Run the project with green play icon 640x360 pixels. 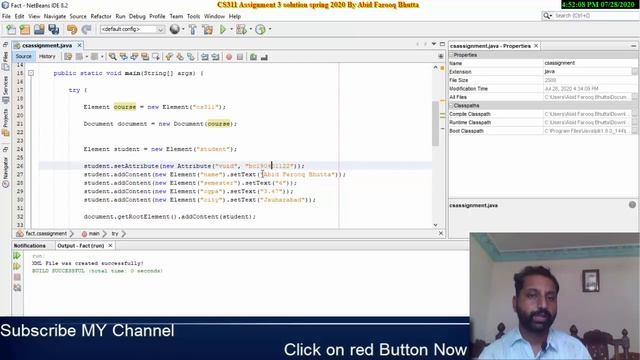click(223, 29)
